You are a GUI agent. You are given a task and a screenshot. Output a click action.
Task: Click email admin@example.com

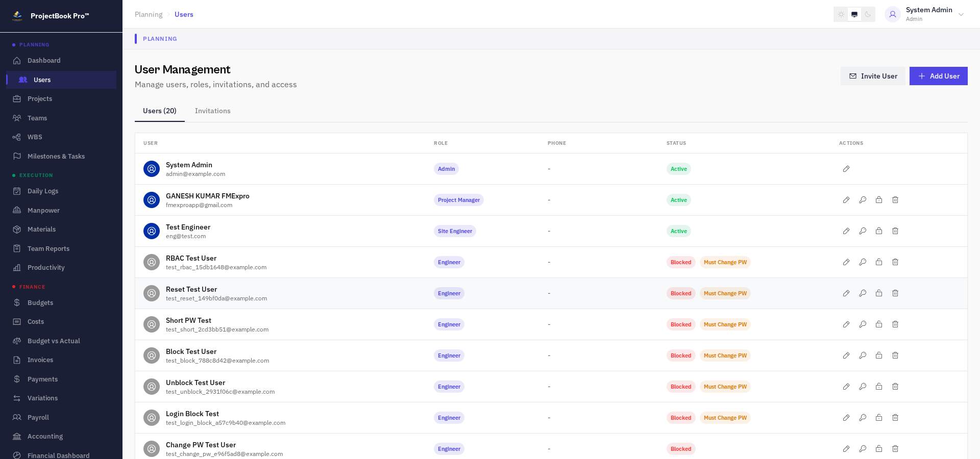point(195,174)
